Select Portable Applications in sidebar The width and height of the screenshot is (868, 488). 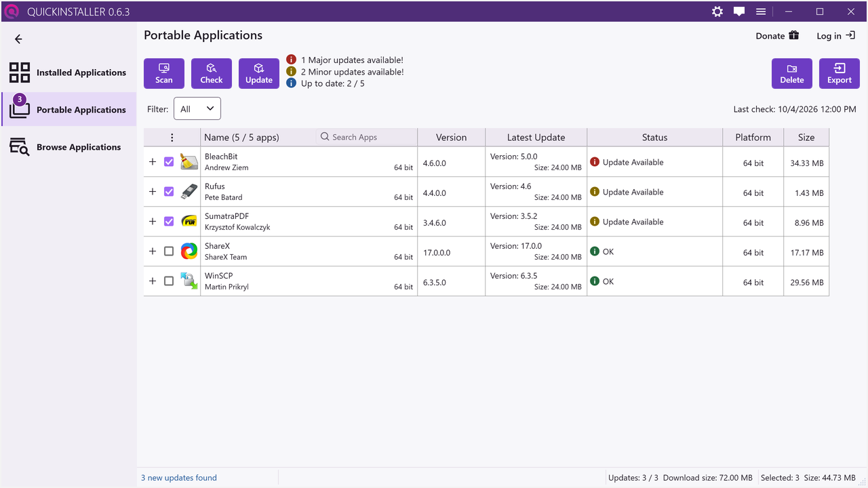point(68,110)
